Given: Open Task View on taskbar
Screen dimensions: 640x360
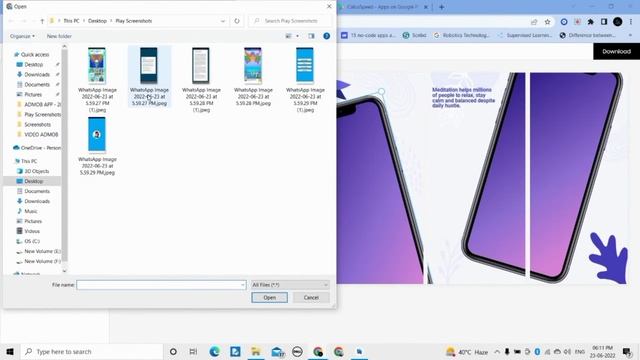Looking at the screenshot, I should point(193,351).
